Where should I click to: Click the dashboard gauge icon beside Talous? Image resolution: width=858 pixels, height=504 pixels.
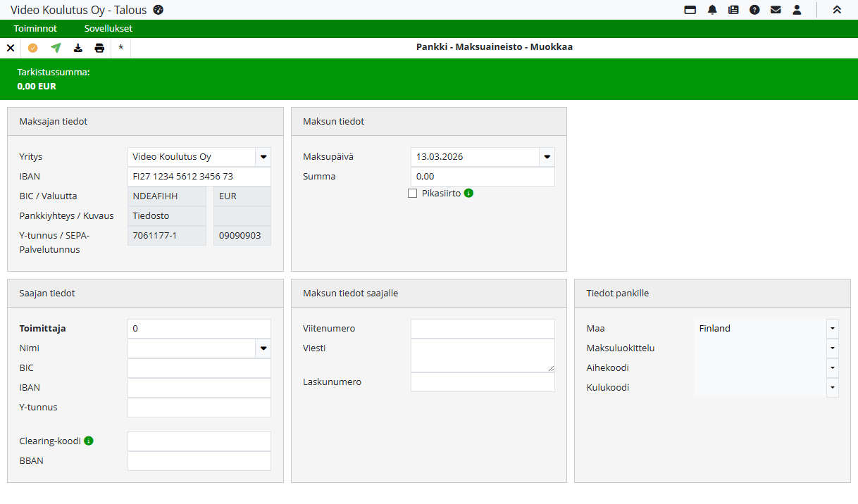[158, 10]
